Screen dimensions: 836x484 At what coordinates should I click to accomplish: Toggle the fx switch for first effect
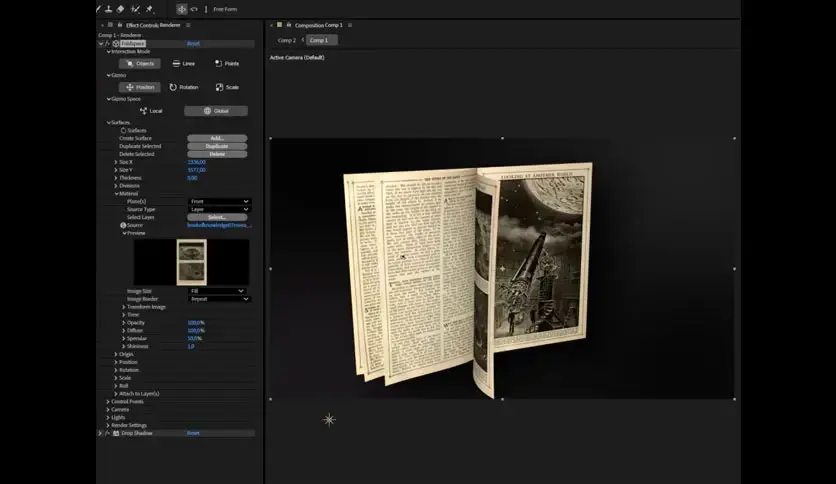(x=108, y=44)
